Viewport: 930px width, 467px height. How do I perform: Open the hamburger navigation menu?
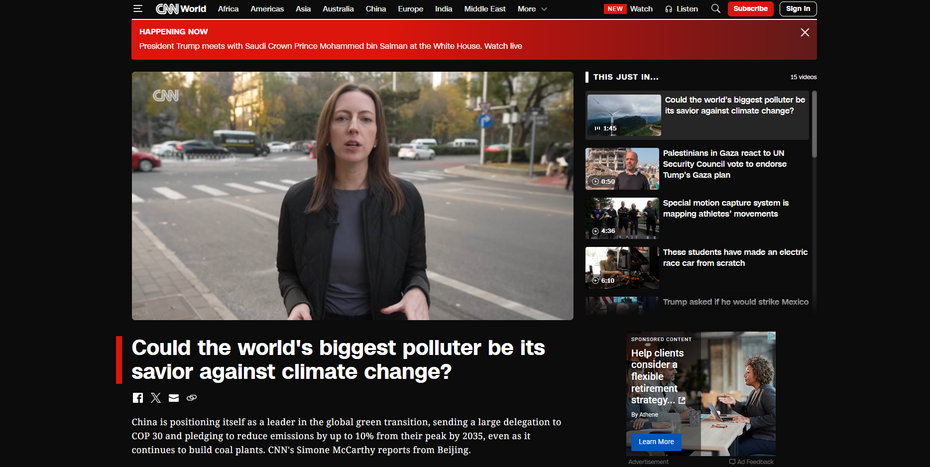[138, 9]
